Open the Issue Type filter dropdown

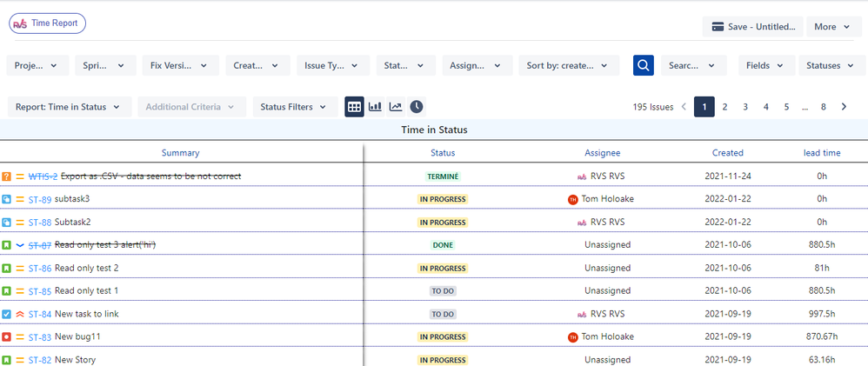333,65
